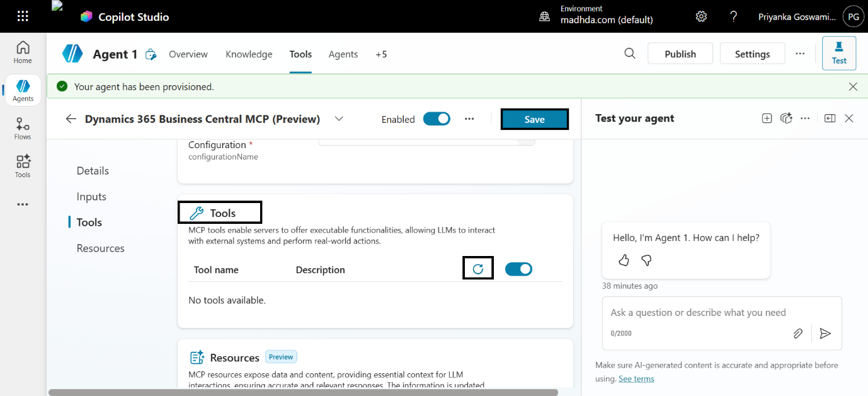
Task: Open the See terms link
Action: (636, 378)
